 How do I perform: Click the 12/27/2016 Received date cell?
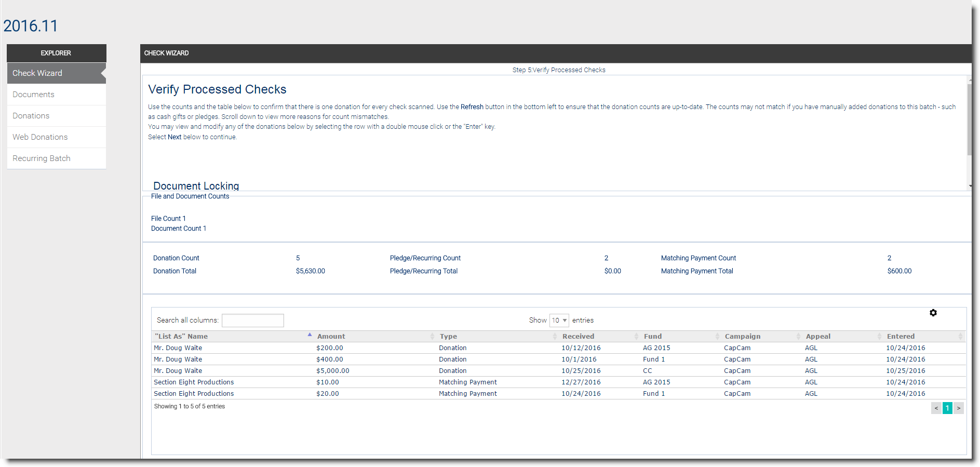click(x=581, y=382)
